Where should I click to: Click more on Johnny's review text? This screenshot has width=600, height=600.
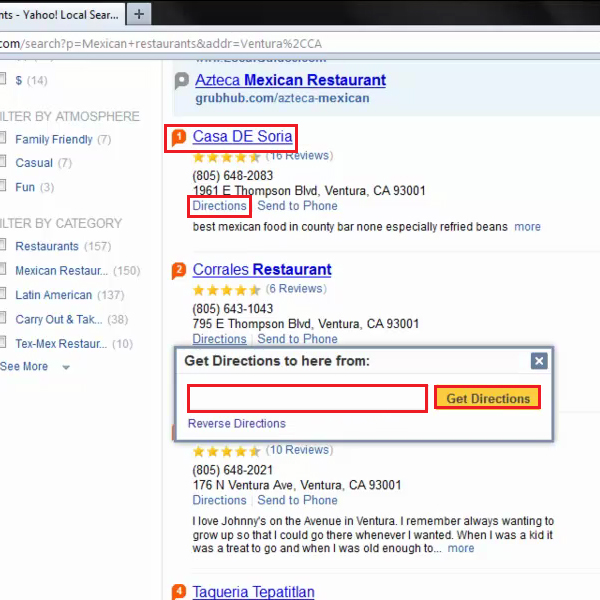pyautogui.click(x=461, y=548)
